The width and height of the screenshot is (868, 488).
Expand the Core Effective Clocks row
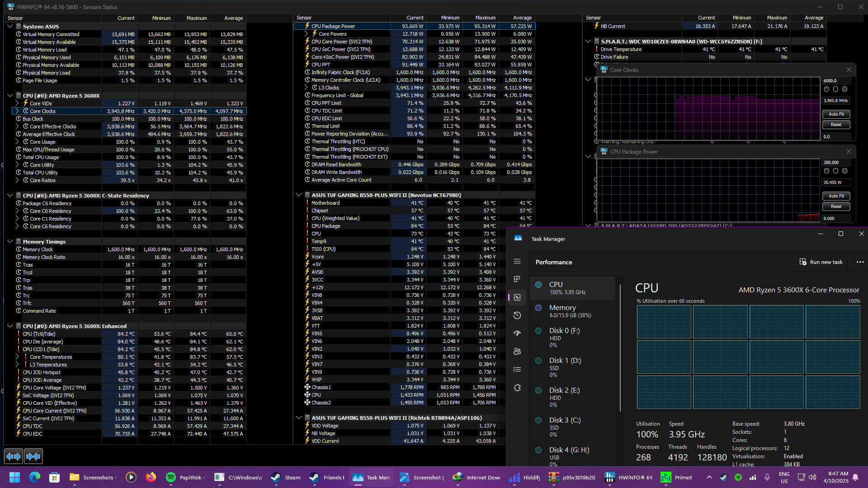click(x=17, y=127)
